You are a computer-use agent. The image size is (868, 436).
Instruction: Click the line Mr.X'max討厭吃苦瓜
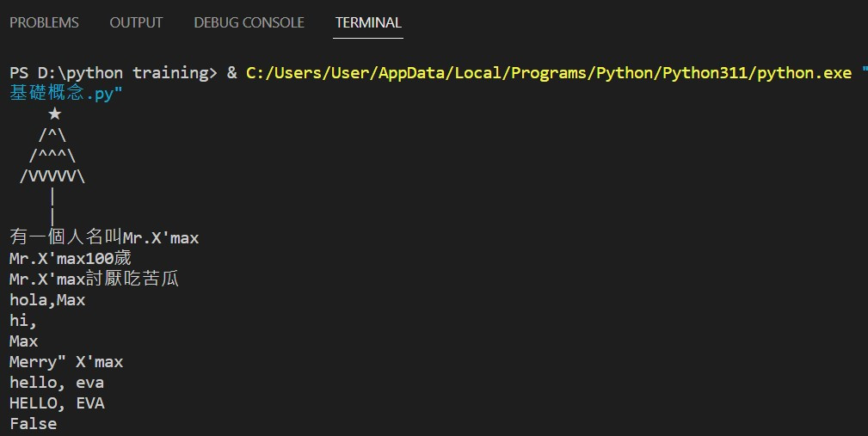pos(95,279)
